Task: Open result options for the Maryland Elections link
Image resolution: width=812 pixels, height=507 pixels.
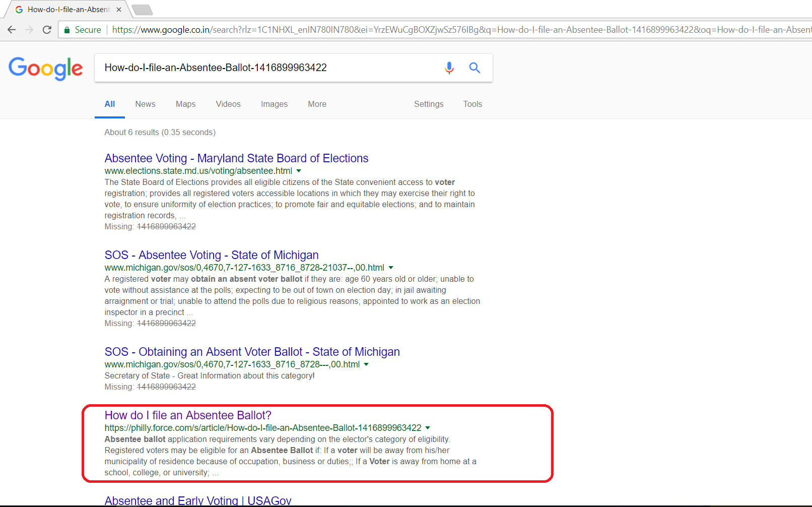Action: (299, 171)
